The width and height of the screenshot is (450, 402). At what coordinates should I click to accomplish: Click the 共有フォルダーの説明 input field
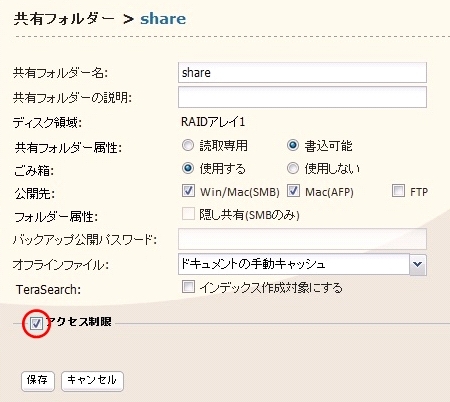(302, 97)
